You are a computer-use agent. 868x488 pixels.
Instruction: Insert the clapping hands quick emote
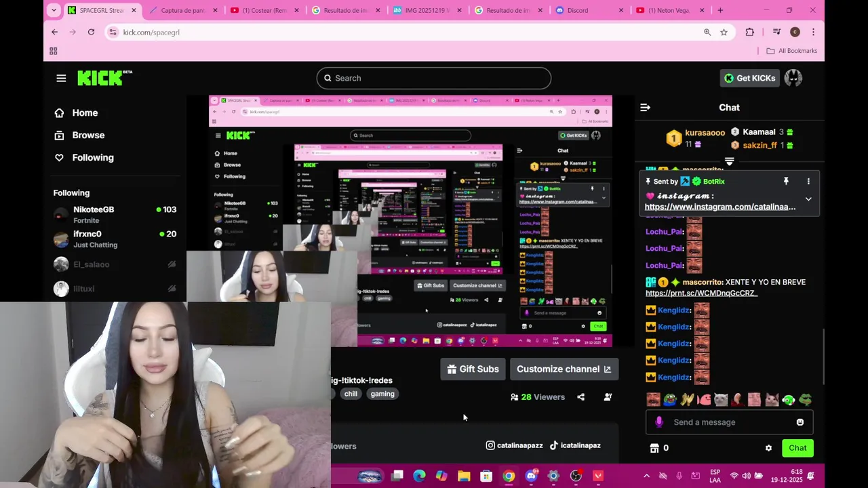[x=687, y=400]
